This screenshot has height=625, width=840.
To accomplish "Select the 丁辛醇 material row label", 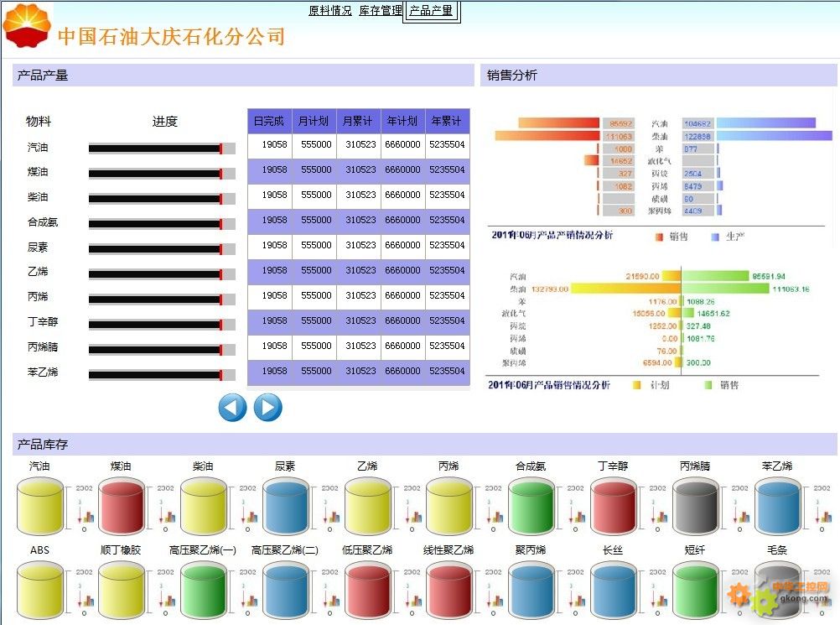I will [x=43, y=321].
